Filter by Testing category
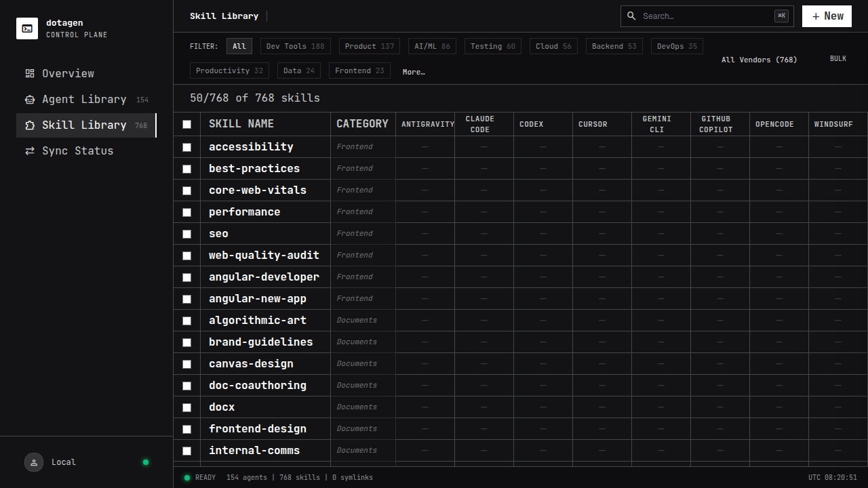 pos(493,46)
